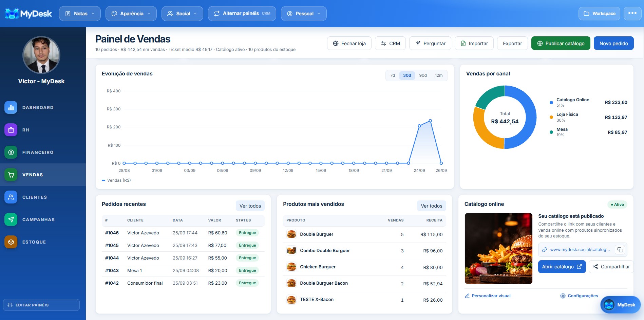The height and width of the screenshot is (320, 644).
Task: Select the 90d chart range
Action: tap(423, 75)
